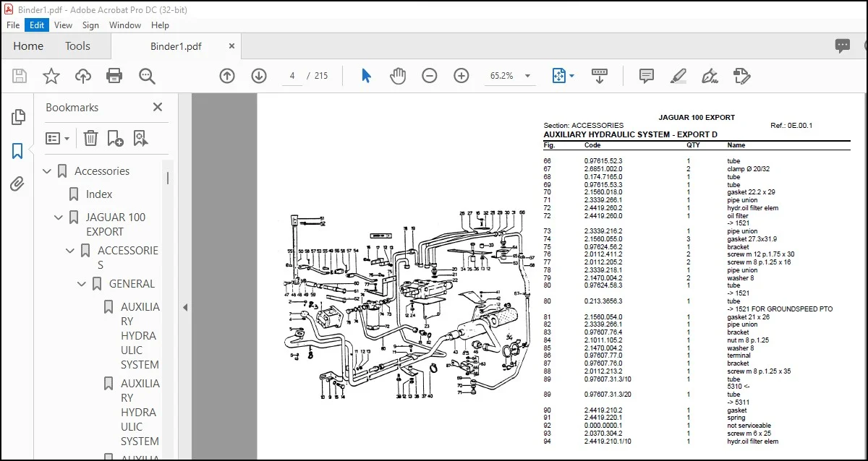Viewport: 868px width, 461px height.
Task: Collapse the navigation pane with the arrow
Action: [x=185, y=307]
